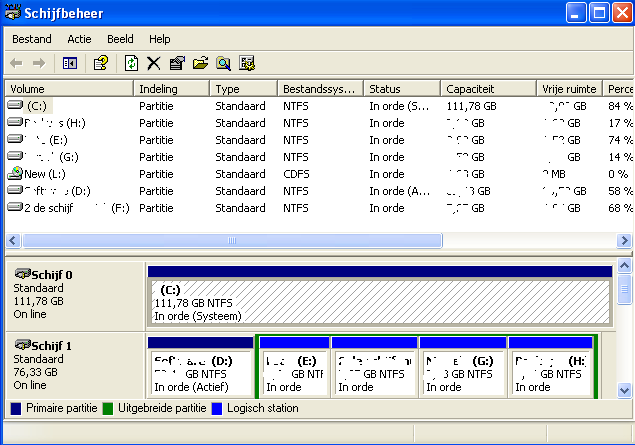The width and height of the screenshot is (635, 445).
Task: Click the Schijfbeheer title bar icon
Action: [x=13, y=12]
